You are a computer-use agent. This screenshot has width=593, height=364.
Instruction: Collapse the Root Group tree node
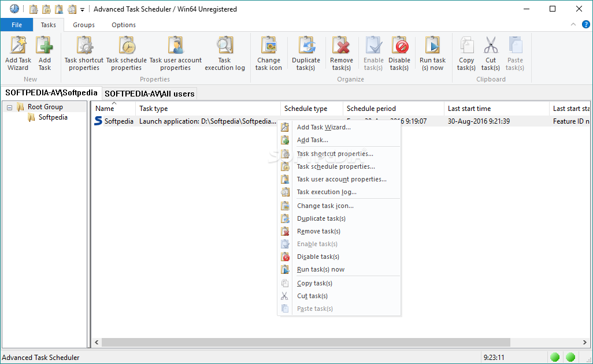(9, 107)
